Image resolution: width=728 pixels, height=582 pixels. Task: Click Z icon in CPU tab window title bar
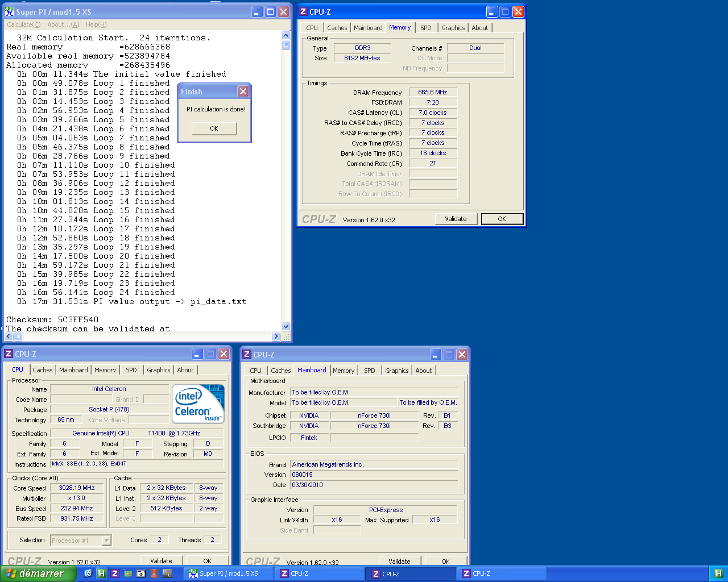coord(9,354)
